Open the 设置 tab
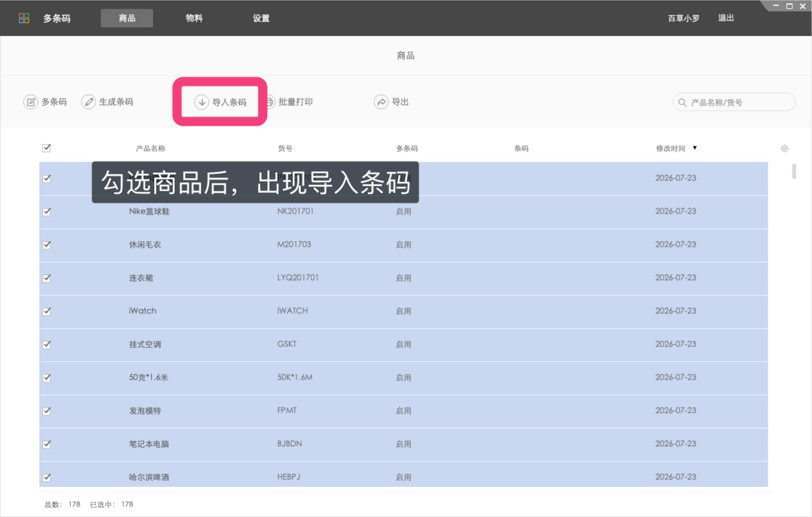The width and height of the screenshot is (812, 517). 261,18
